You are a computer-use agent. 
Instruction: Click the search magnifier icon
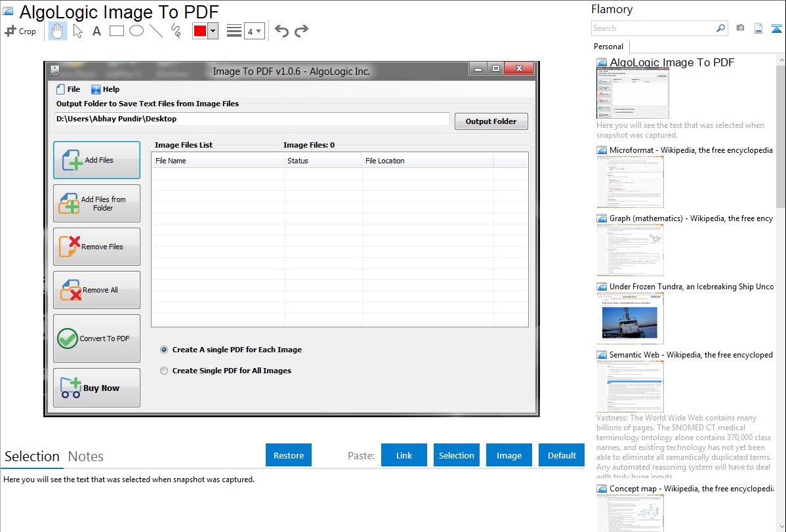721,29
